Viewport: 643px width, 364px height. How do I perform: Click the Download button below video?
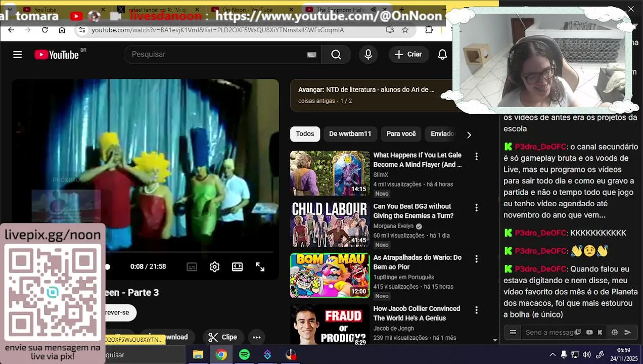pos(168,337)
